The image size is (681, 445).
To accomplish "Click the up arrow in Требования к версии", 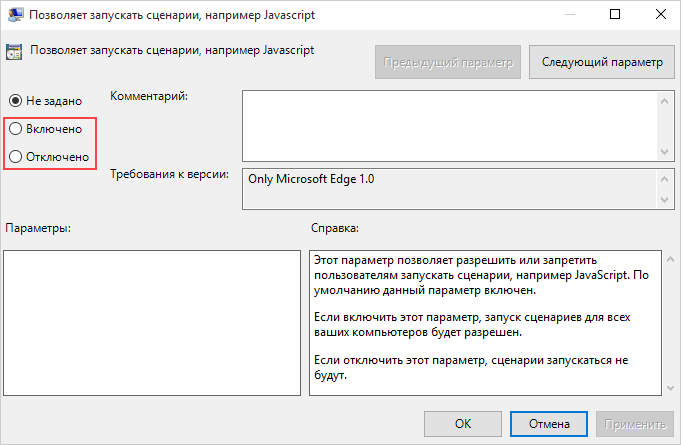I will (x=664, y=176).
